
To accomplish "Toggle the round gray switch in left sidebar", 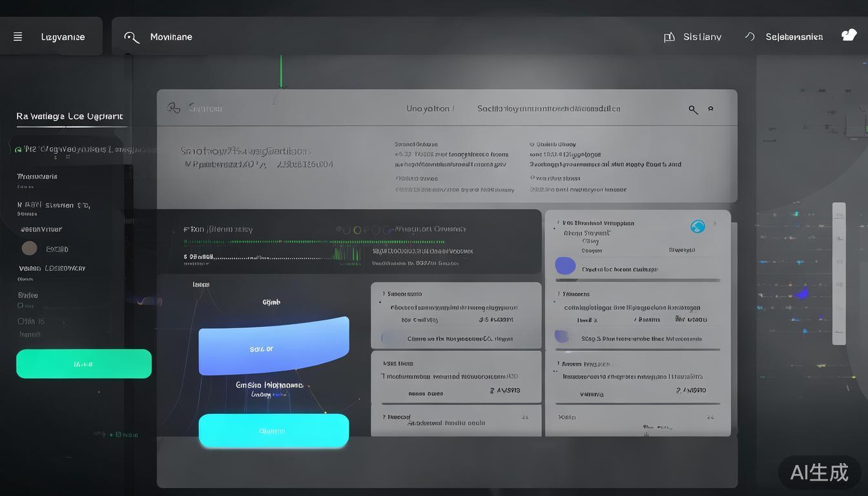I will pyautogui.click(x=29, y=249).
